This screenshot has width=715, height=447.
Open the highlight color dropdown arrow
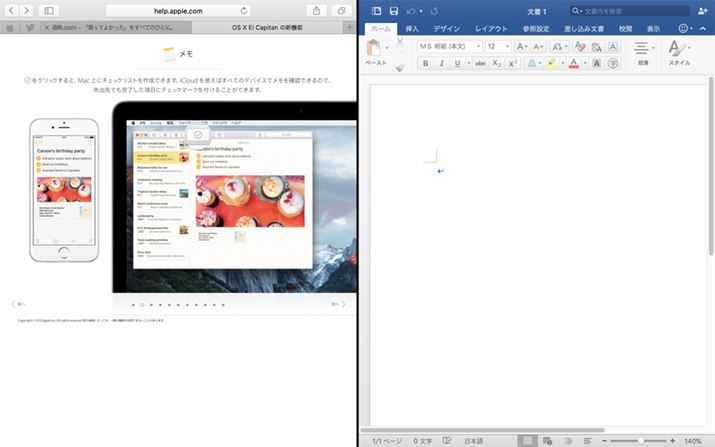(563, 63)
